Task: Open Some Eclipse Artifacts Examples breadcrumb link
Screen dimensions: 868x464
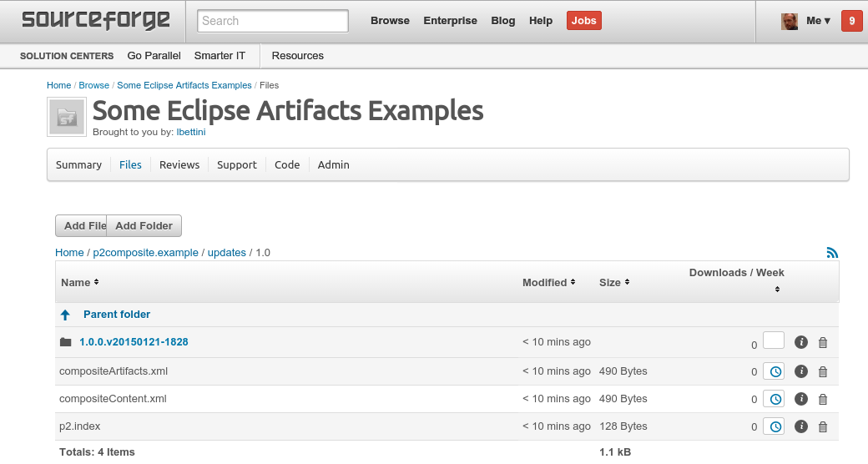Action: [x=184, y=85]
